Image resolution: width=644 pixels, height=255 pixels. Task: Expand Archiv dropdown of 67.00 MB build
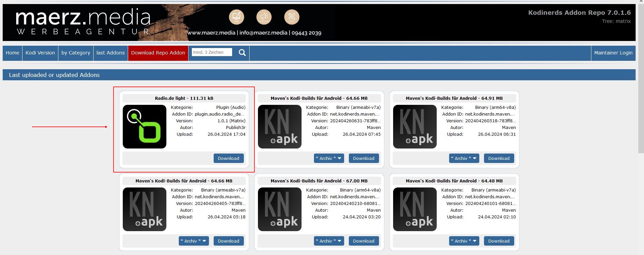tap(329, 241)
